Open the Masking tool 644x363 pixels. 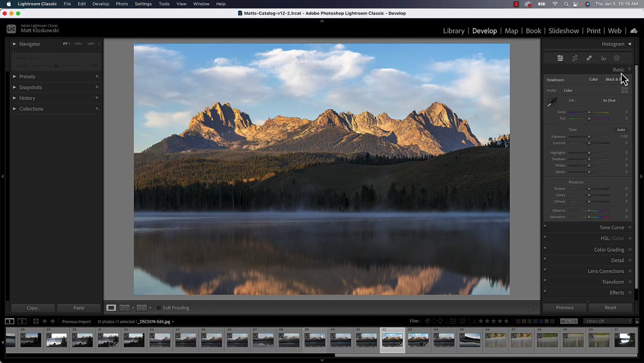(x=617, y=58)
